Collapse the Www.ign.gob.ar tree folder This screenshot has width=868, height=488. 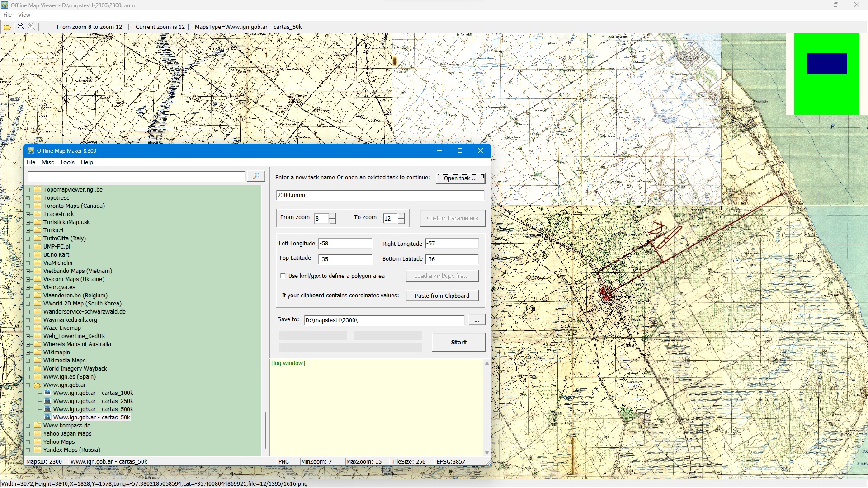tap(28, 385)
